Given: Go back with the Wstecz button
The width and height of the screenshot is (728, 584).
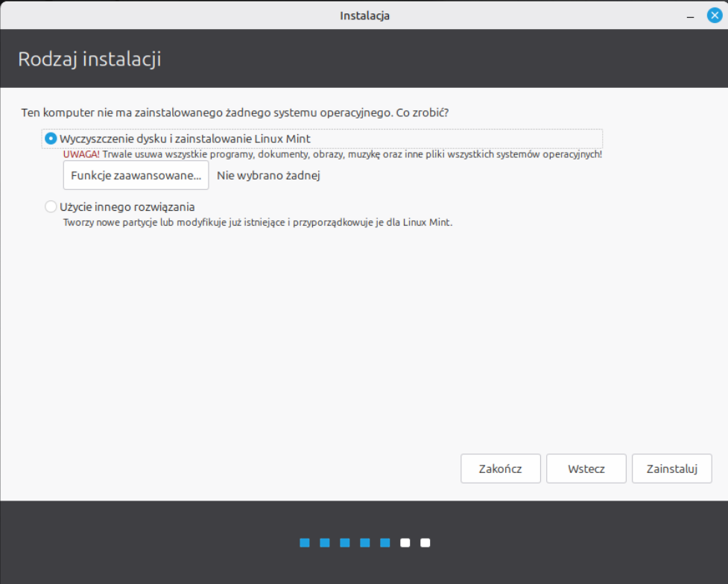Looking at the screenshot, I should [x=586, y=469].
